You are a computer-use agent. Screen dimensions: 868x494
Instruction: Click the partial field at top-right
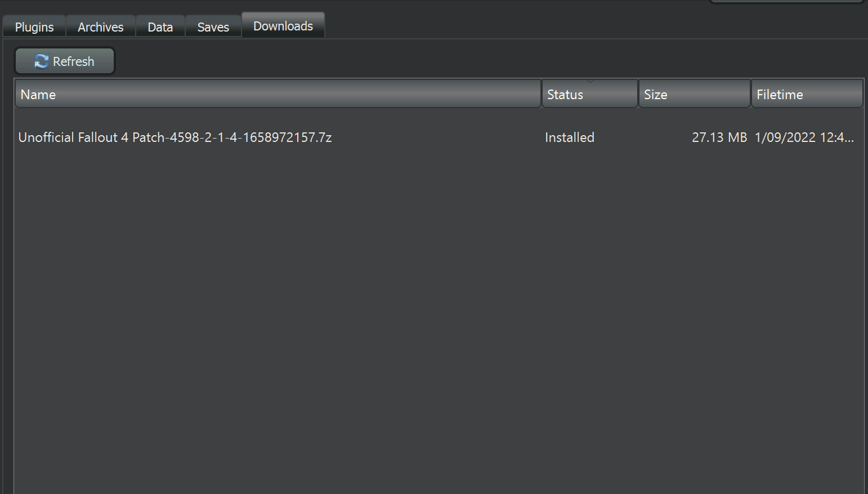(786, 2)
